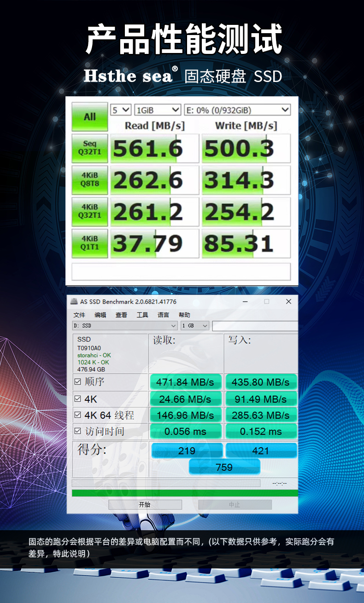The image size is (364, 603).
Task: Click the 0.056 ms access time value
Action: coord(185,432)
